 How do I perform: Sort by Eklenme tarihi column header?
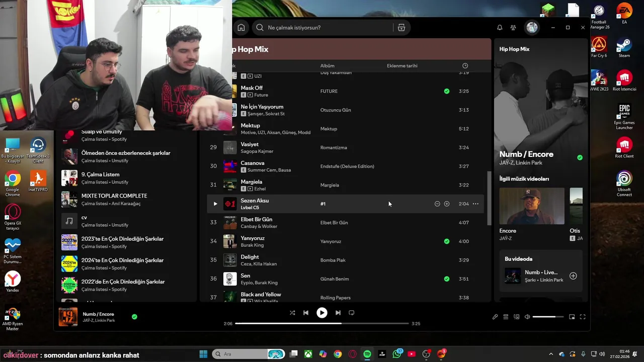click(402, 66)
